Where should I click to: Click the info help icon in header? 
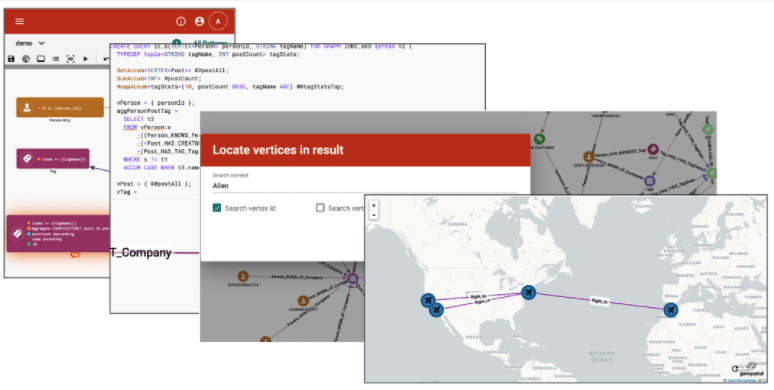tap(181, 21)
